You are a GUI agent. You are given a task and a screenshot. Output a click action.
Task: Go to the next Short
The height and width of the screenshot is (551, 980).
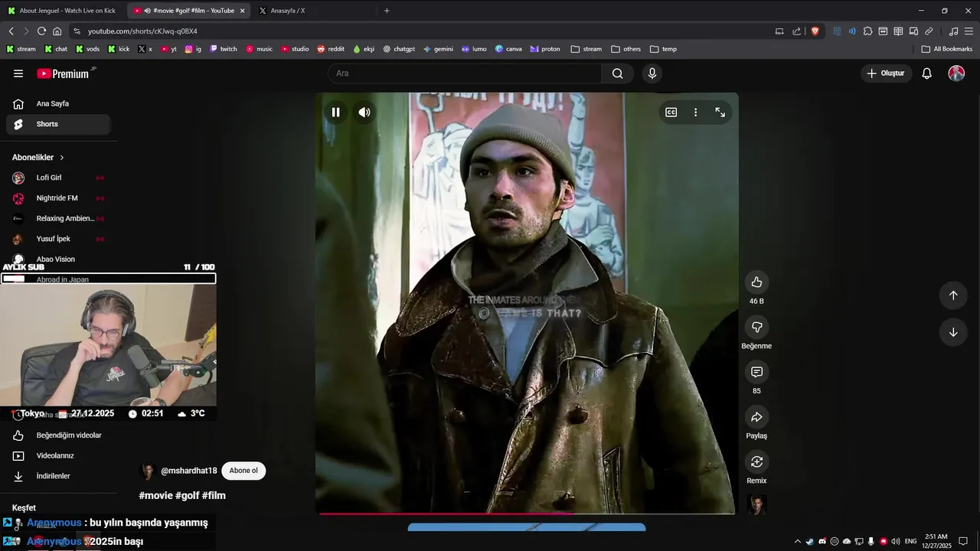pos(953,332)
